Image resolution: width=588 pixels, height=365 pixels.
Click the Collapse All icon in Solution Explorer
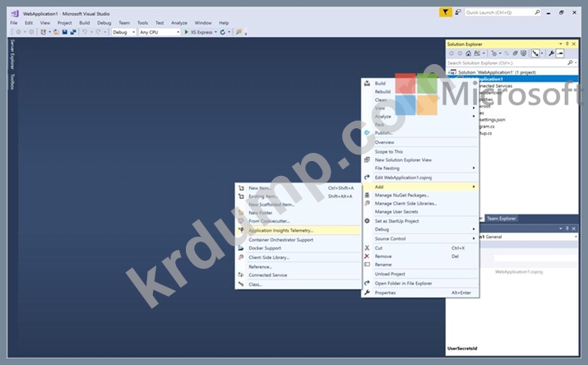(x=516, y=53)
